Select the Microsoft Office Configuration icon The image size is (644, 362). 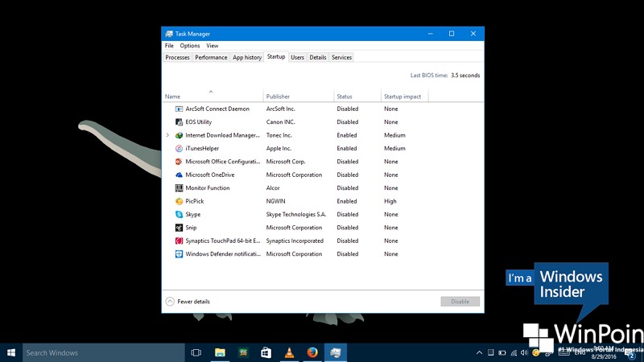[179, 162]
